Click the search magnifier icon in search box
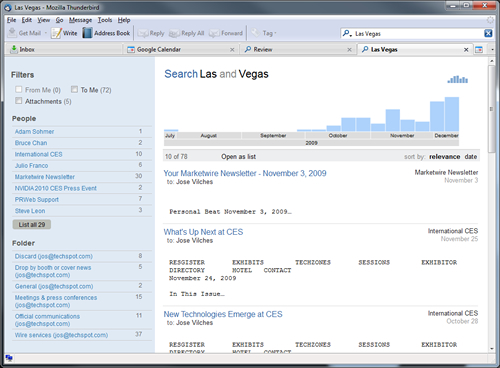Viewport: 500px width, 368px height. click(x=347, y=33)
